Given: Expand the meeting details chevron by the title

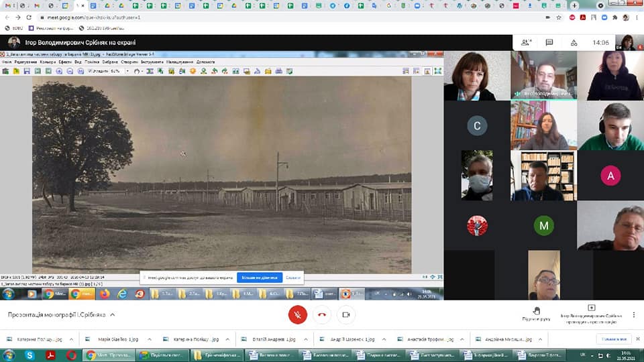Looking at the screenshot, I should click(x=112, y=314).
